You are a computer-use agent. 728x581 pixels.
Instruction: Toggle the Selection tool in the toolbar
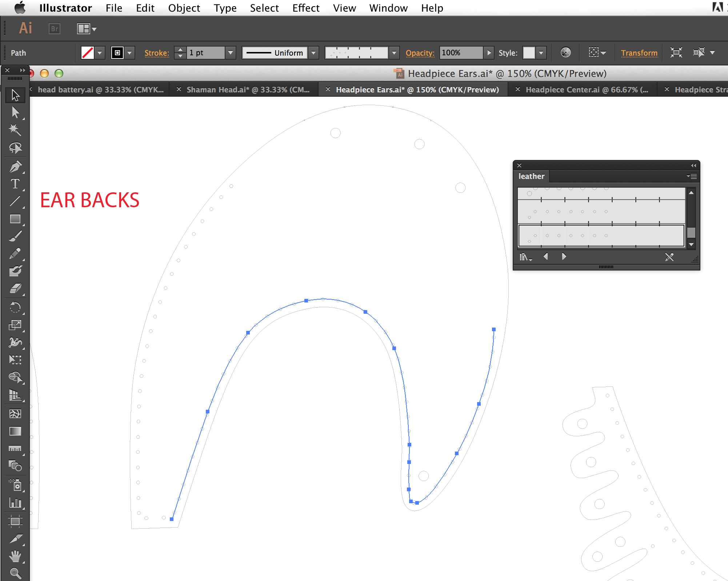pyautogui.click(x=15, y=95)
